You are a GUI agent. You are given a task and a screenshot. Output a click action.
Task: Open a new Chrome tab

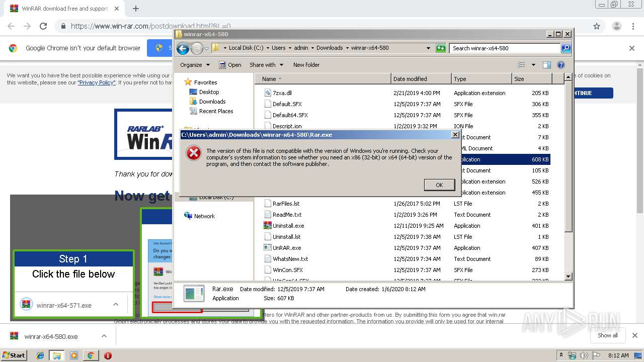(136, 9)
